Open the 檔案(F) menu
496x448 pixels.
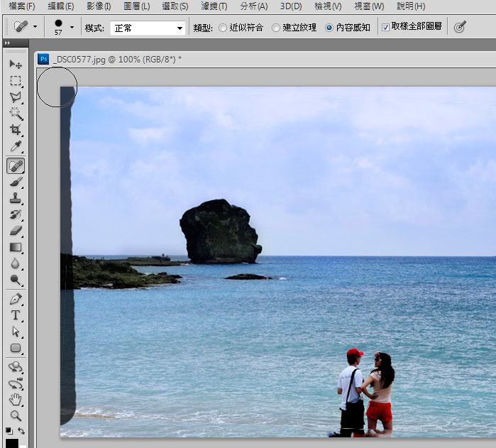pos(22,6)
